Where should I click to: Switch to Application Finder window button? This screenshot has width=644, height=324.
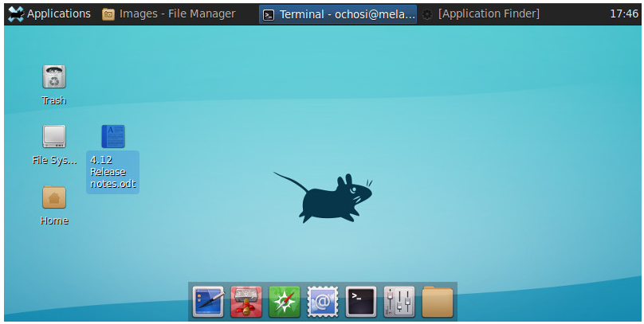(481, 14)
